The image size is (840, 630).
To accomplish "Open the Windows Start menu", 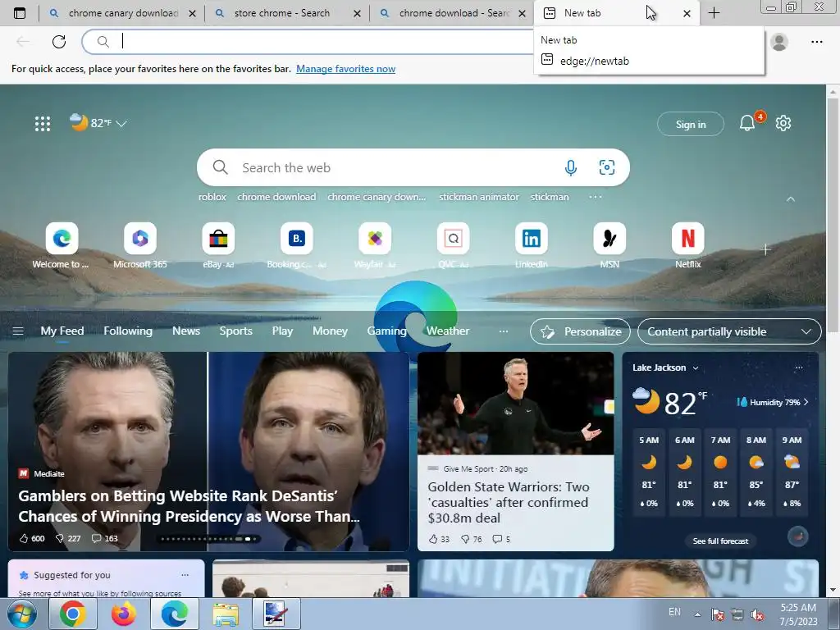I will (x=21, y=614).
